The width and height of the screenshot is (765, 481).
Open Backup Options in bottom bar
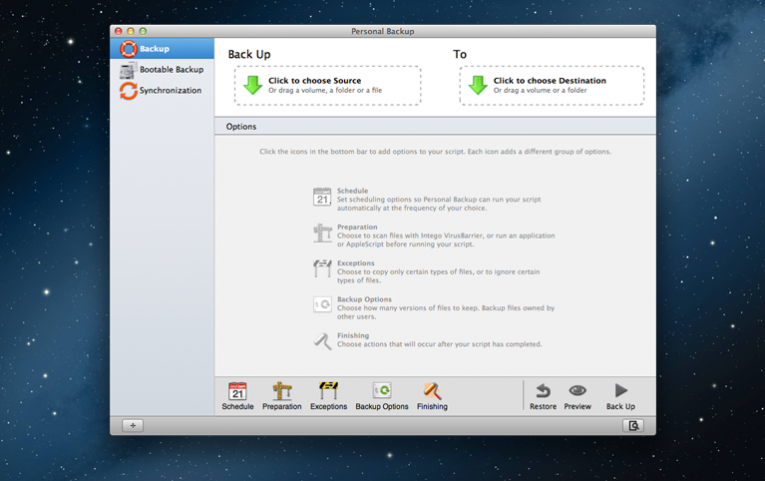point(382,396)
